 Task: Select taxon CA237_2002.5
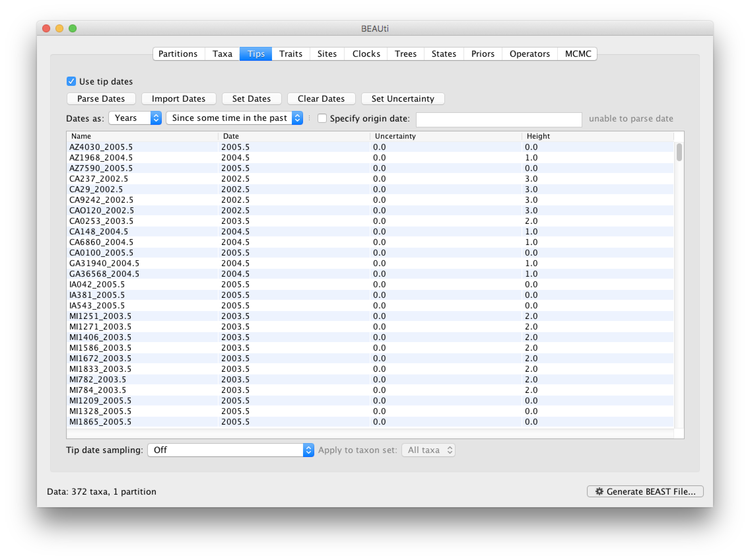tap(99, 179)
